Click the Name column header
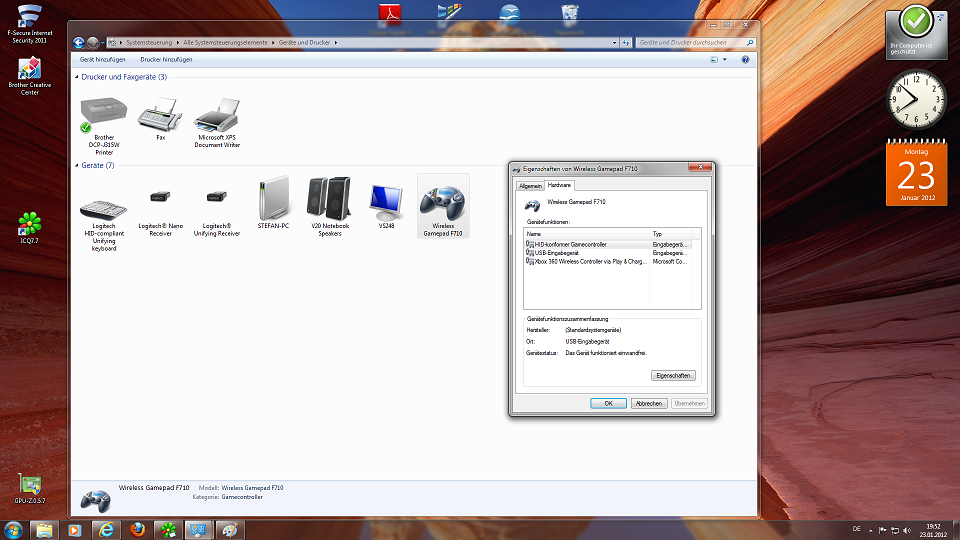The height and width of the screenshot is (540, 960). [x=587, y=234]
